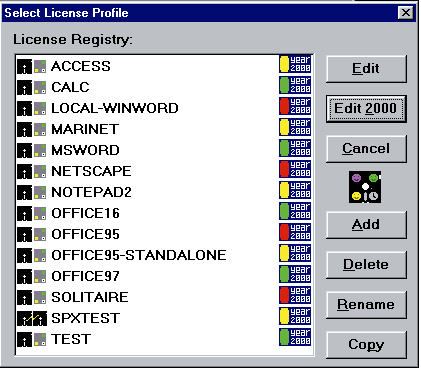Select the SPXTEST profile name
This screenshot has width=421, height=369.
85,318
